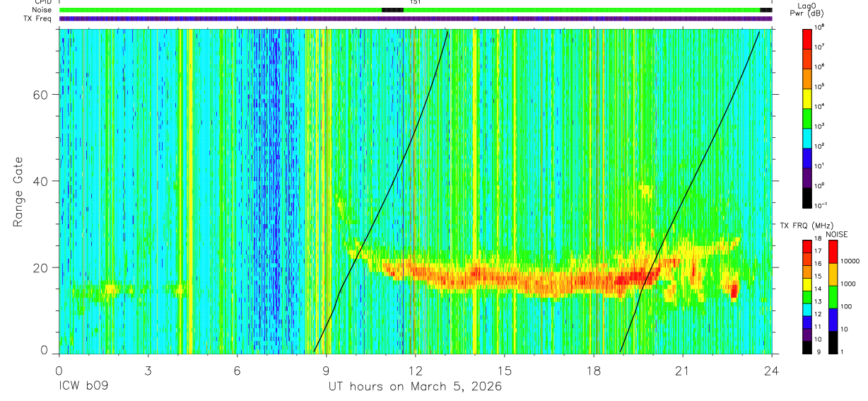
Task: Click the 10^-1 tick on power color bar
Action: click(822, 204)
